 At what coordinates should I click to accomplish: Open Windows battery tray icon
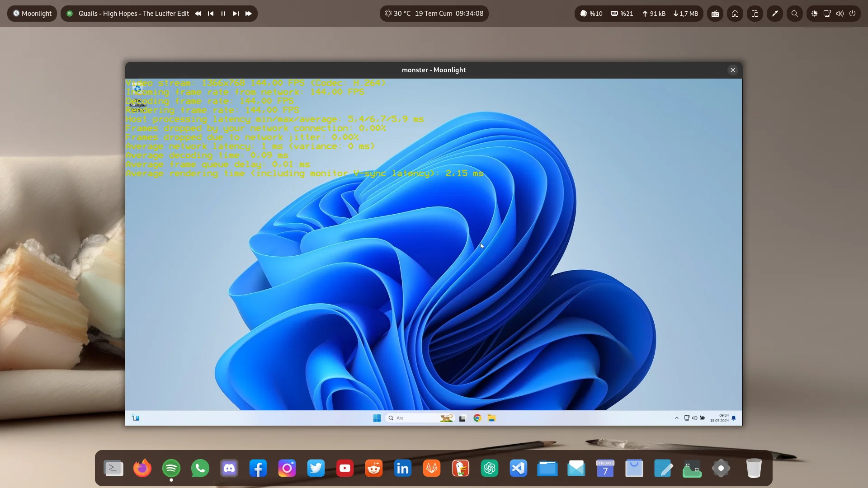(703, 418)
